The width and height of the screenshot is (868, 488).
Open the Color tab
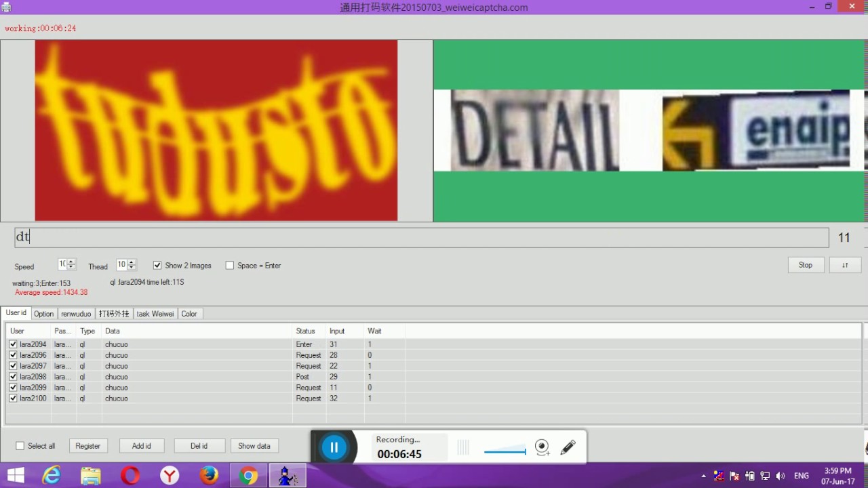point(189,314)
